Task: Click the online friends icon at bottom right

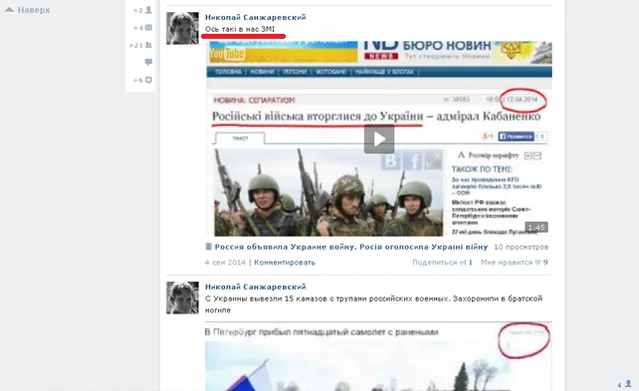Action: point(628,384)
